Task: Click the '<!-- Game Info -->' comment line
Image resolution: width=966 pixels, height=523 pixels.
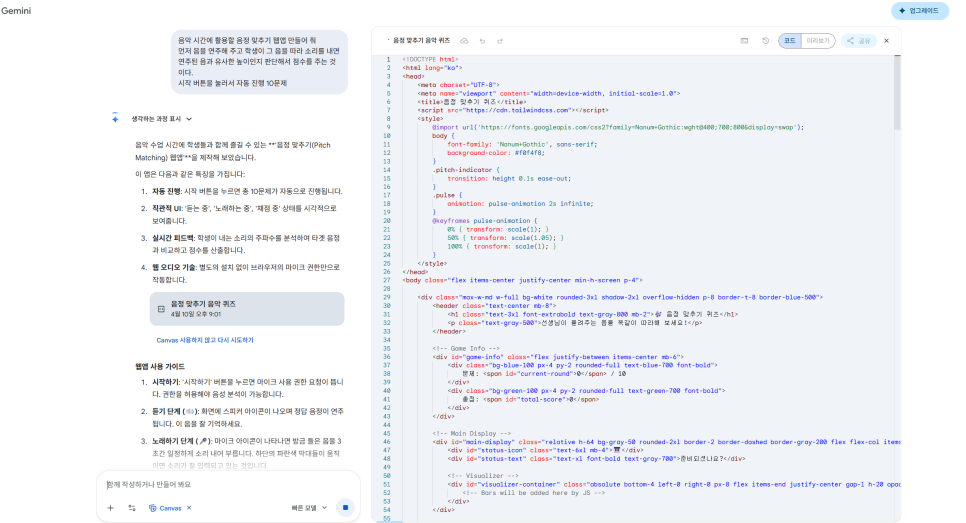Action: (x=466, y=349)
